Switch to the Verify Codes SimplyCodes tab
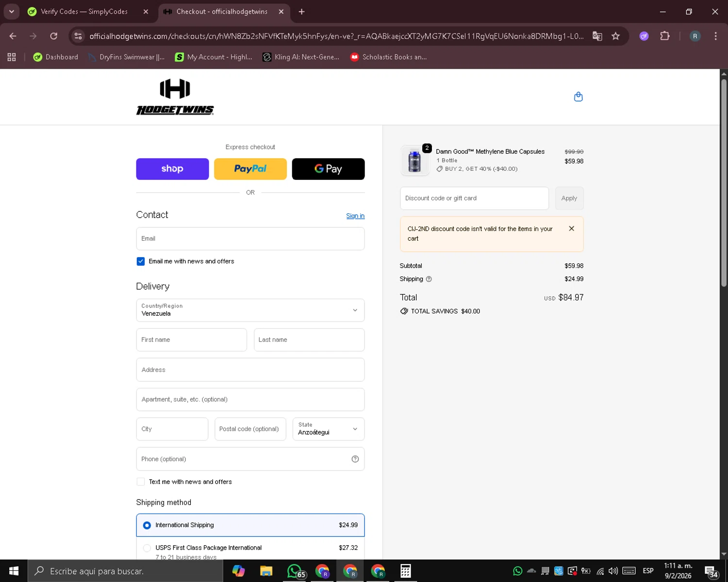The height and width of the screenshot is (582, 728). [x=83, y=12]
